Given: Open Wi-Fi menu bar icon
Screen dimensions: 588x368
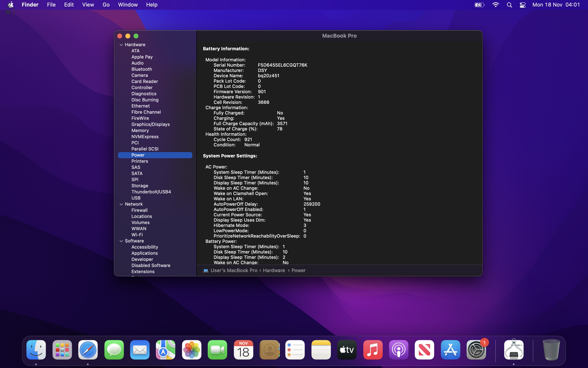Looking at the screenshot, I should tap(496, 5).
